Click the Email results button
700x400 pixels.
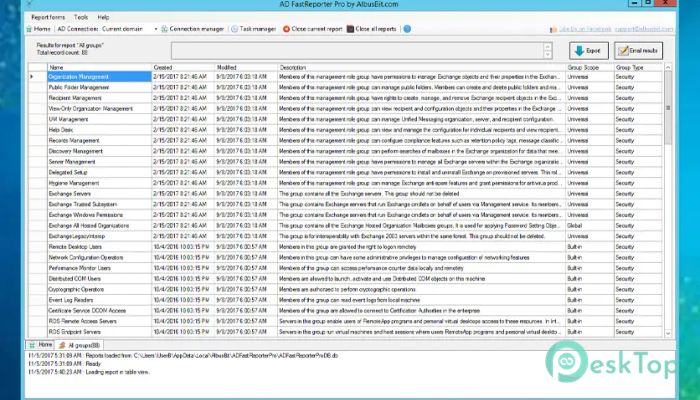point(638,50)
